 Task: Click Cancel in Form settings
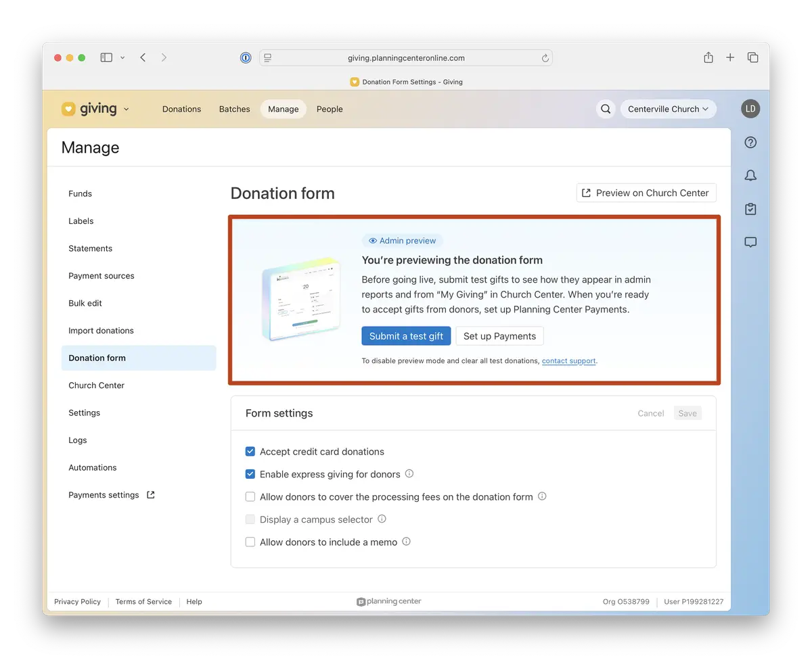tap(651, 413)
